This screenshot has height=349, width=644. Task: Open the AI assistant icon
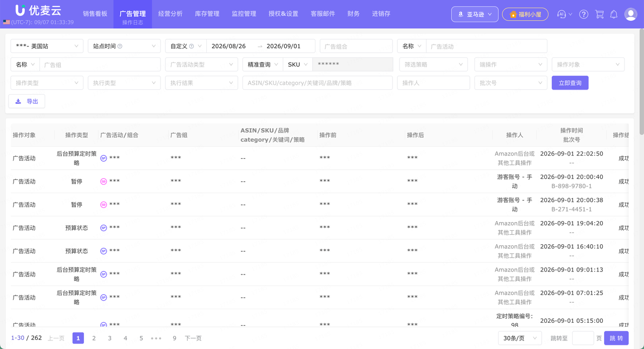point(562,14)
